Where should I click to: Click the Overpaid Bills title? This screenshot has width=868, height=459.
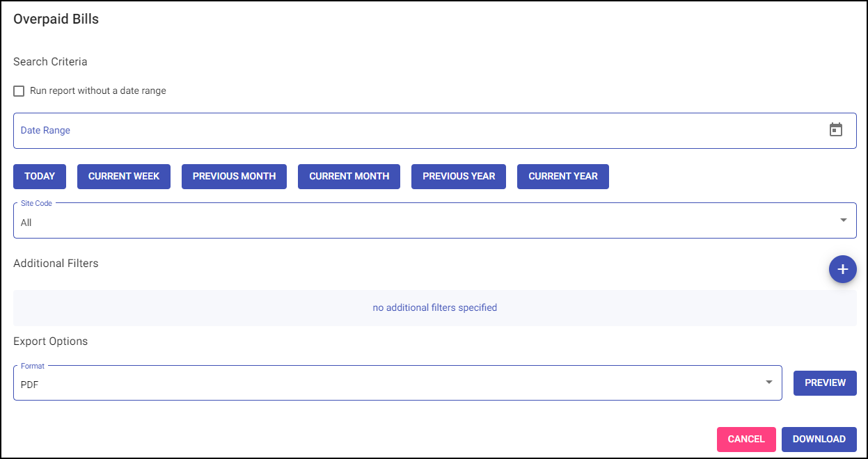click(56, 19)
